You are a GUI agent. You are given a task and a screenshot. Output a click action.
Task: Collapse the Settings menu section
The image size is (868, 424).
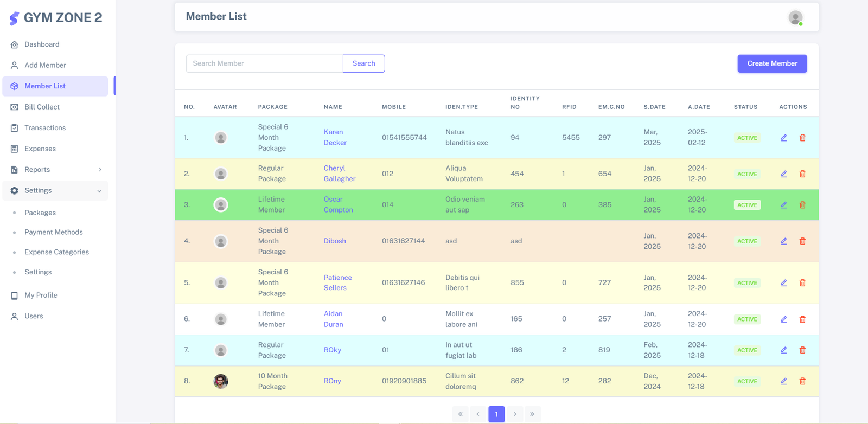(99, 191)
